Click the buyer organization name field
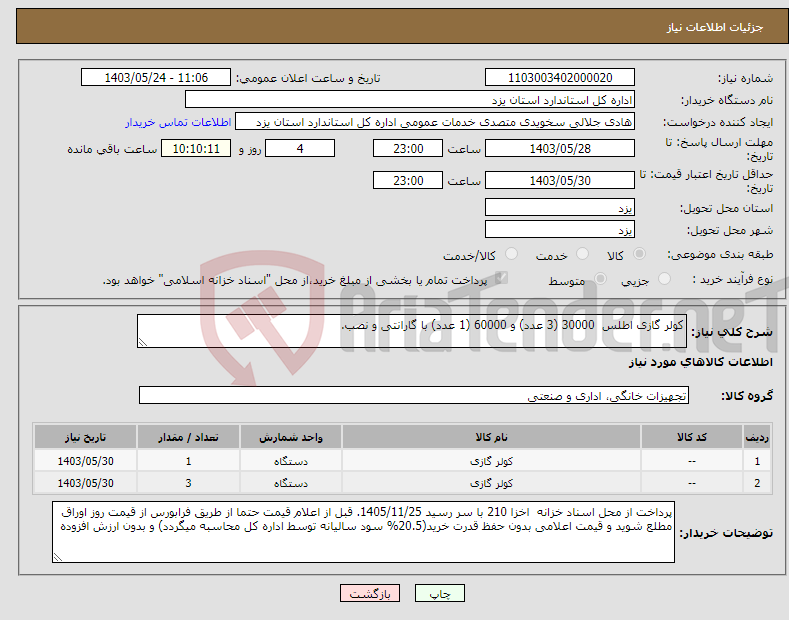This screenshot has width=789, height=620. pyautogui.click(x=410, y=100)
